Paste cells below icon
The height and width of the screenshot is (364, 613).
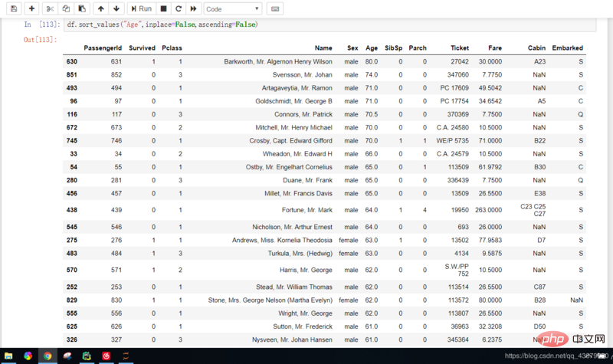[82, 8]
